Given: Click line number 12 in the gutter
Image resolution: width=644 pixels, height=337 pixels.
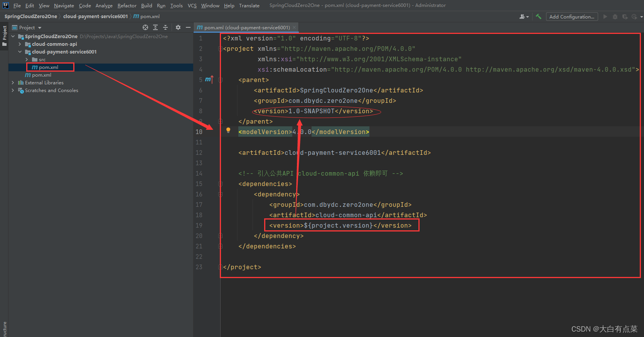Looking at the screenshot, I should (199, 153).
